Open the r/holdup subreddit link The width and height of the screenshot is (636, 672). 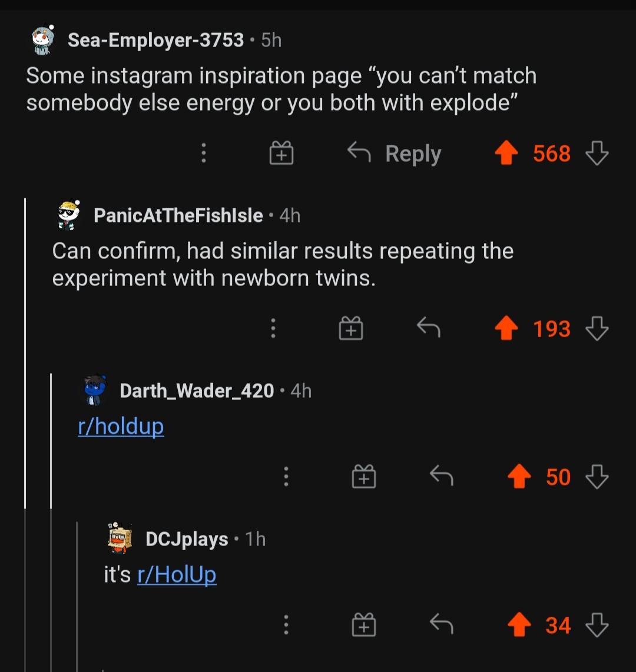(x=121, y=426)
